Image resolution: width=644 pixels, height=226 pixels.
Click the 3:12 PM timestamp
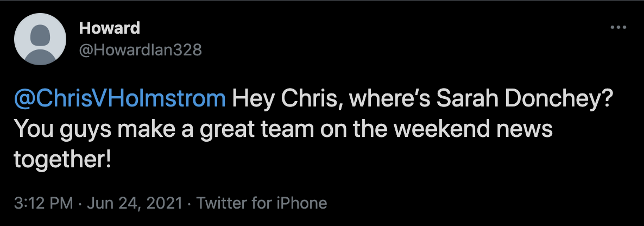[x=43, y=203]
